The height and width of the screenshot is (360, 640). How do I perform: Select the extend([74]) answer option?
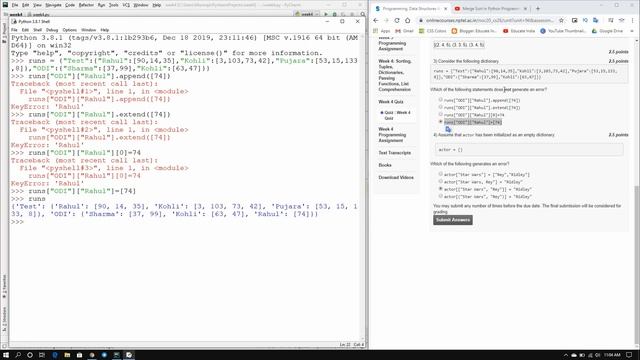tap(440, 107)
